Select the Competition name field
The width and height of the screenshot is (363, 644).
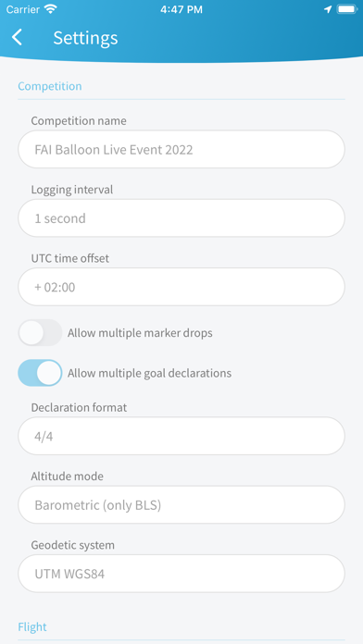click(181, 150)
